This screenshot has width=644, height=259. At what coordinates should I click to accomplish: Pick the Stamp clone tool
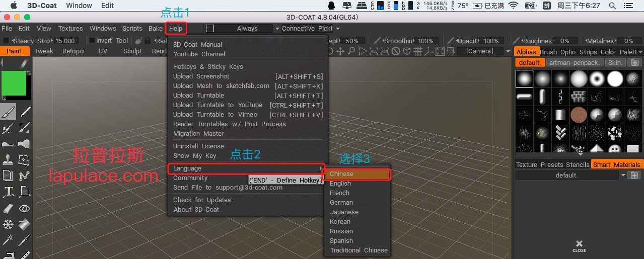point(8,160)
